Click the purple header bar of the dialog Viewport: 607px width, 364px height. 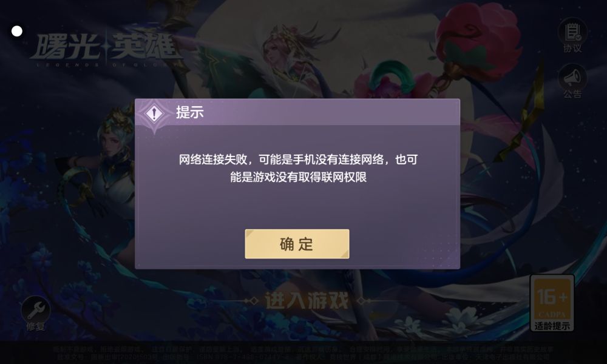tap(297, 112)
